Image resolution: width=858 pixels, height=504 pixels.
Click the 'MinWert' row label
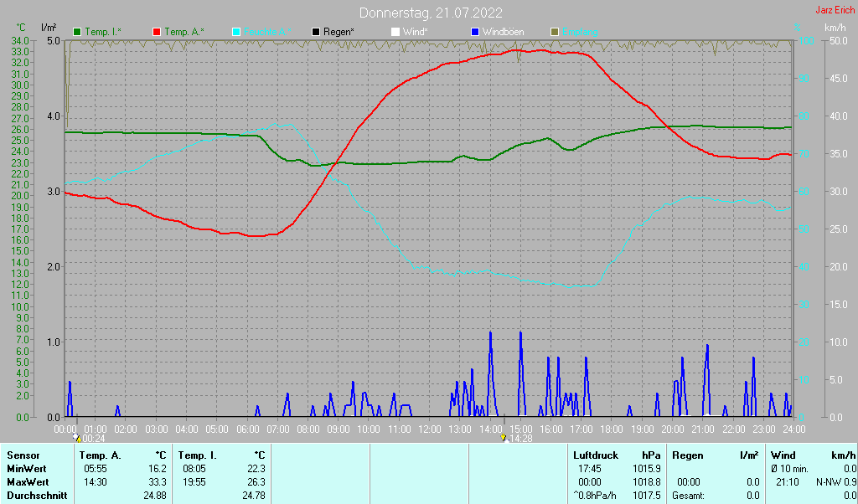point(27,469)
